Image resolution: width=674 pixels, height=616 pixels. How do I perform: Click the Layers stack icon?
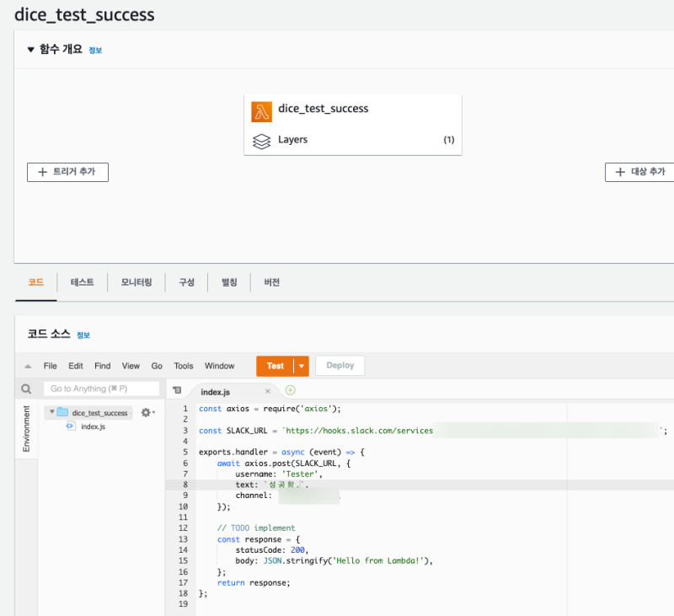point(262,140)
